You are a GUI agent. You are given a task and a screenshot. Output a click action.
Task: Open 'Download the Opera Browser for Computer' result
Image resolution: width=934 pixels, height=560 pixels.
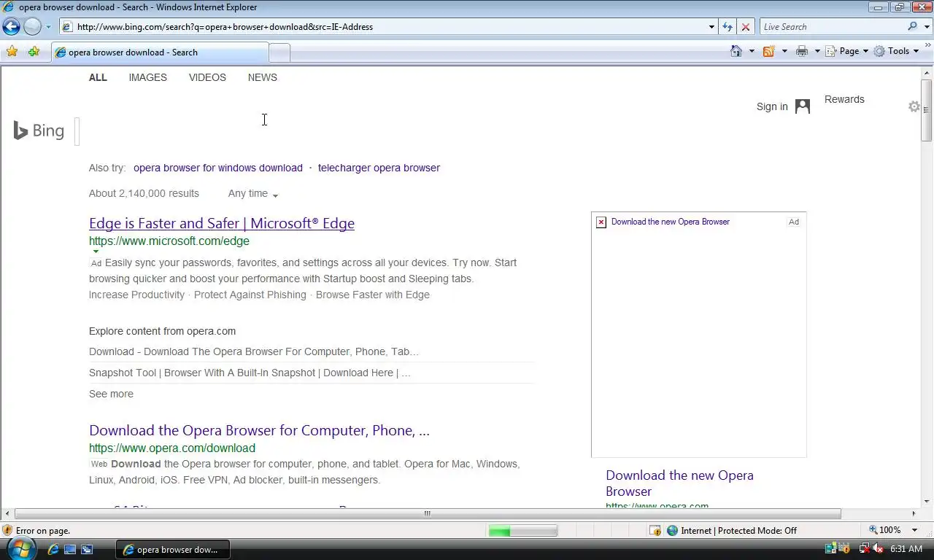click(259, 430)
